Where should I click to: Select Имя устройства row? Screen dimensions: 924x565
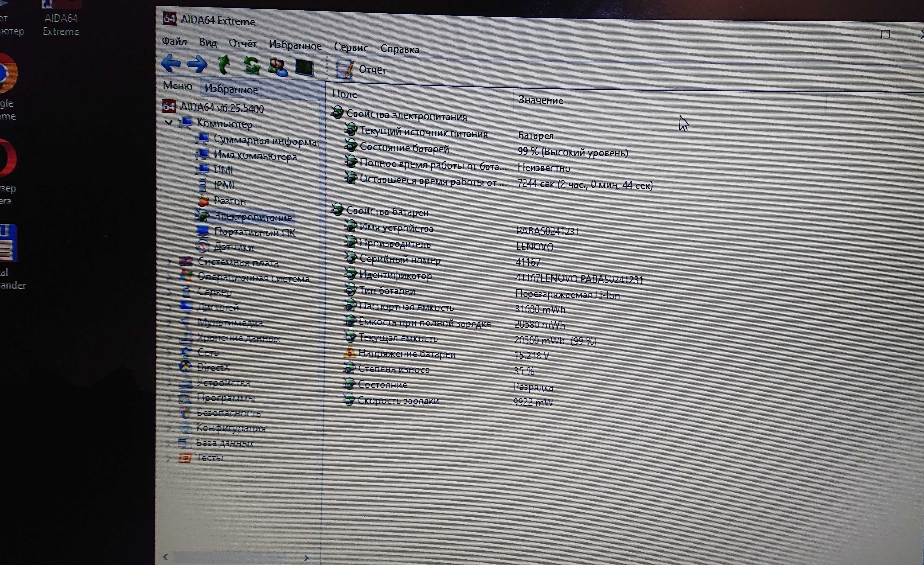tap(462, 229)
